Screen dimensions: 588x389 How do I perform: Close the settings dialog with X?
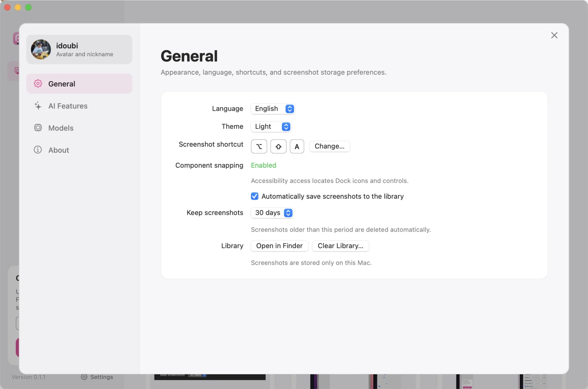tap(554, 35)
